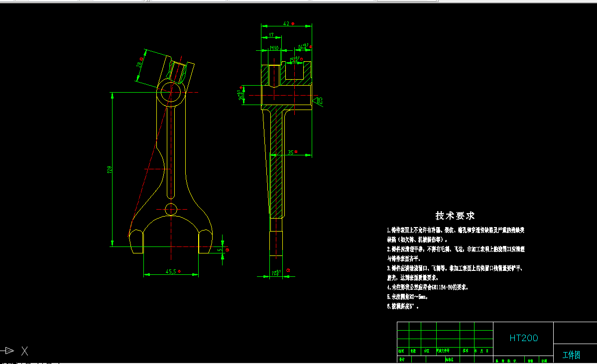Select the vertical 120 dimension text
Viewport: 597px width, 364px height.
110,169
